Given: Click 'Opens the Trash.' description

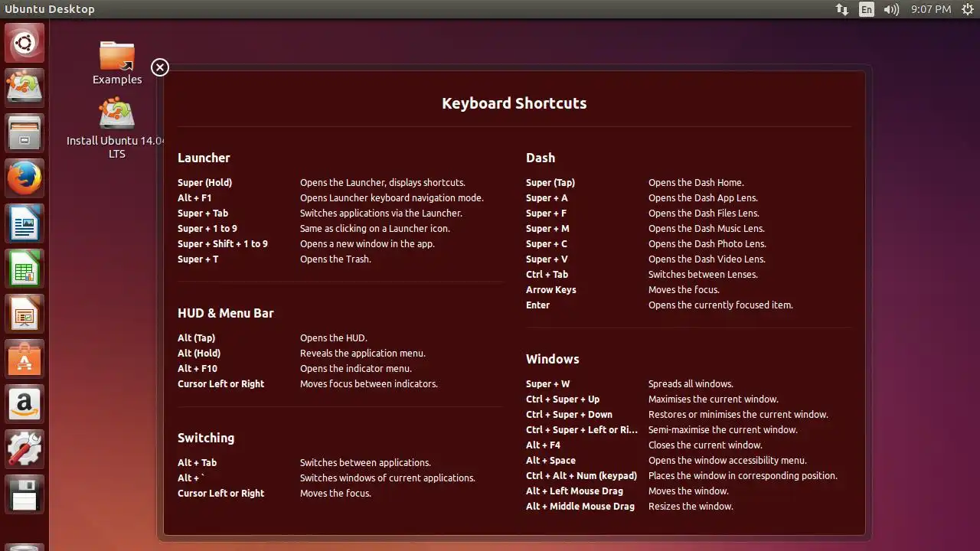Looking at the screenshot, I should point(335,259).
